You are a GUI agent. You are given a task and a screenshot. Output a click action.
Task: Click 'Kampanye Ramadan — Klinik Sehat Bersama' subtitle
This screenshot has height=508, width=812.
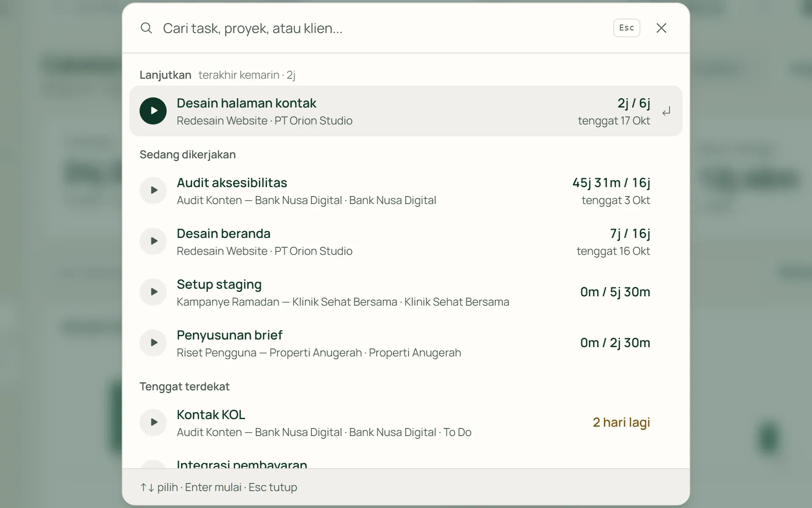point(287,302)
